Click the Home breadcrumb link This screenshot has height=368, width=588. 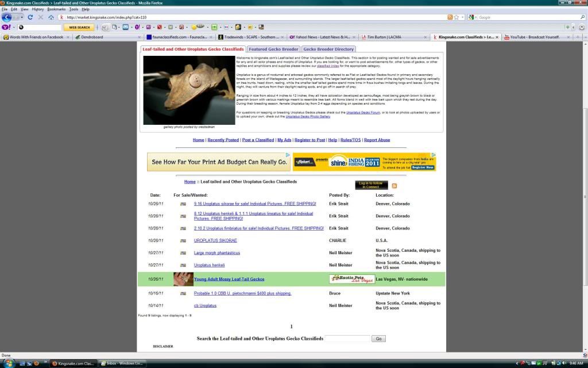(189, 182)
